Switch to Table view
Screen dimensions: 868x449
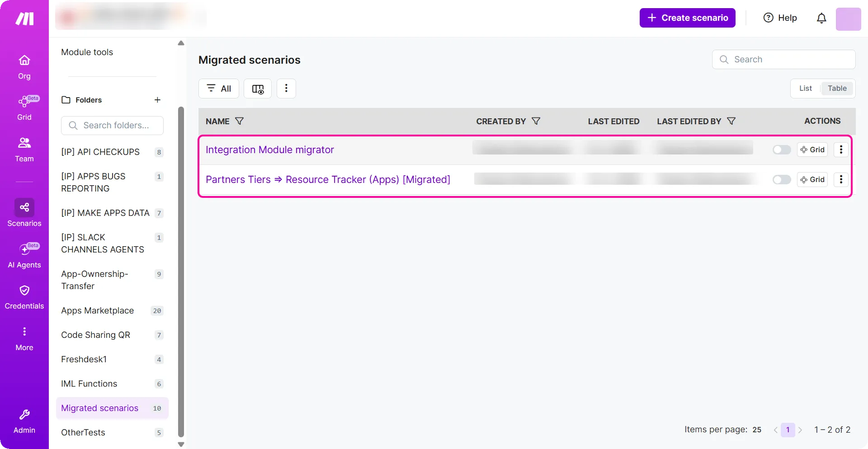click(837, 89)
